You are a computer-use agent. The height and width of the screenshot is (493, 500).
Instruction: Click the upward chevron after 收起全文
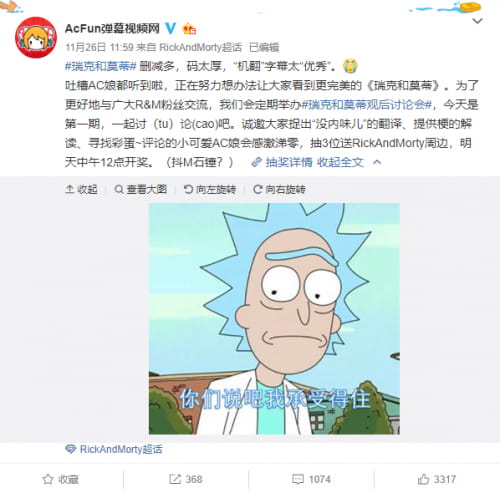pos(377,162)
